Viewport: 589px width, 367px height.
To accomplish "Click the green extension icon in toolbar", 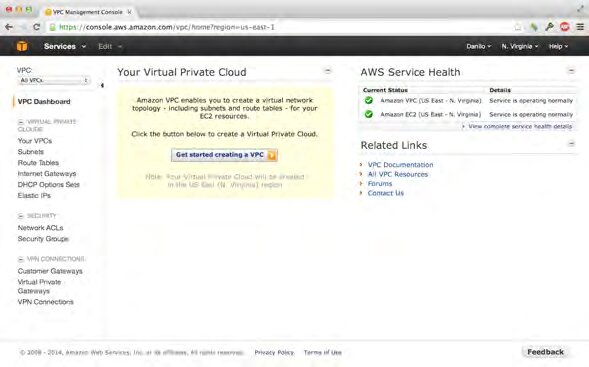I will click(x=534, y=27).
